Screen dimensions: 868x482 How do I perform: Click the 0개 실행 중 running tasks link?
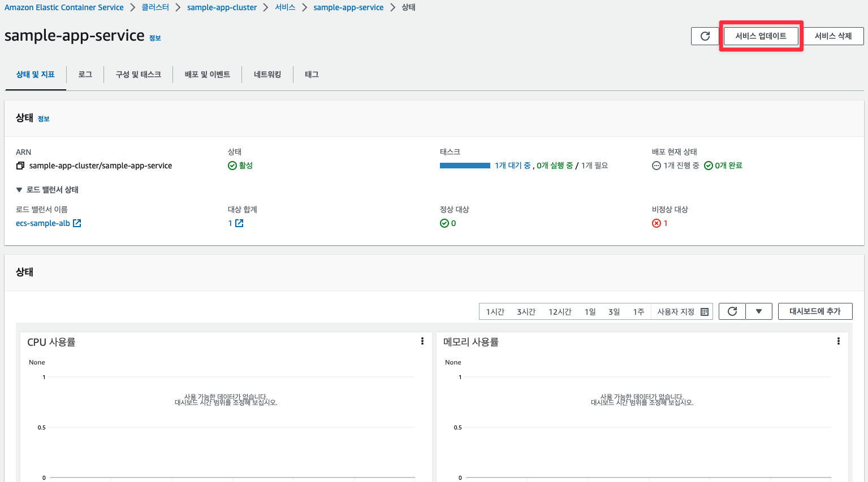click(x=555, y=166)
